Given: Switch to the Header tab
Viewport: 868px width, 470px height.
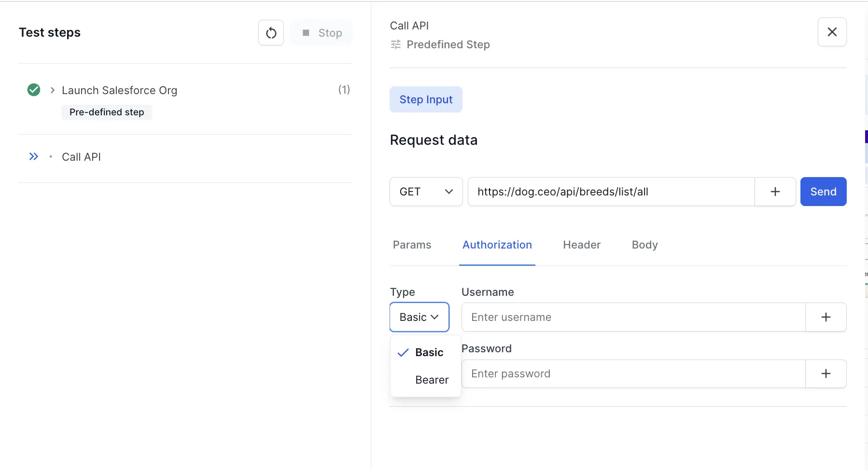Looking at the screenshot, I should 581,245.
